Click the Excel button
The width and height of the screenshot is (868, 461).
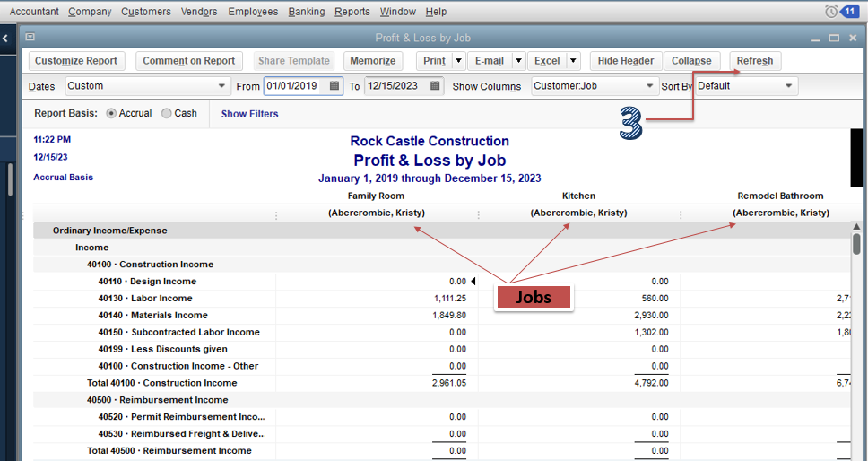(548, 61)
